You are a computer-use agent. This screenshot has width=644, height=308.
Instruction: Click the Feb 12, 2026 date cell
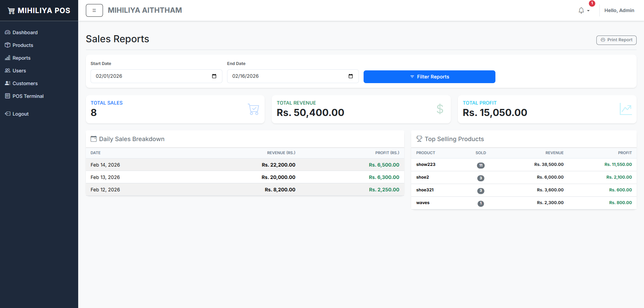[105, 190]
